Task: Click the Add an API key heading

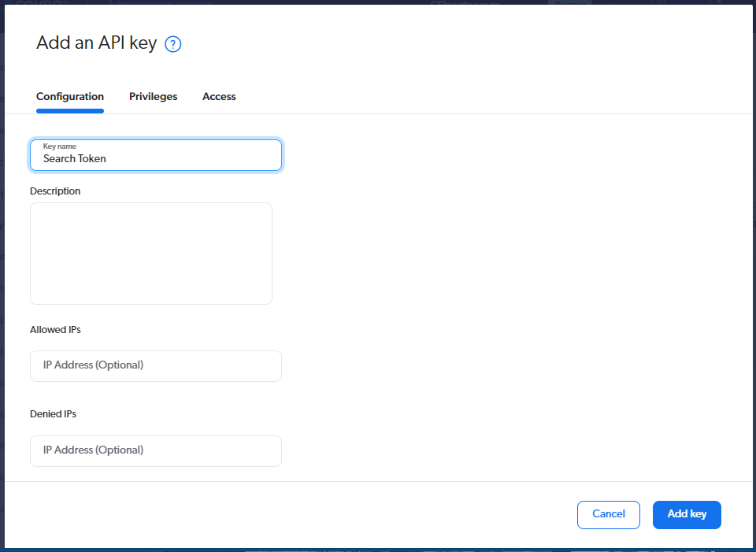Action: (96, 43)
